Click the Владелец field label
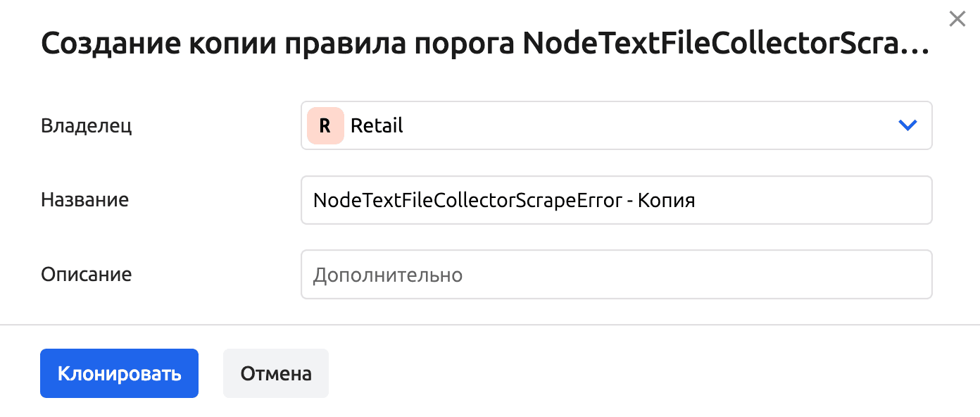 tap(87, 126)
